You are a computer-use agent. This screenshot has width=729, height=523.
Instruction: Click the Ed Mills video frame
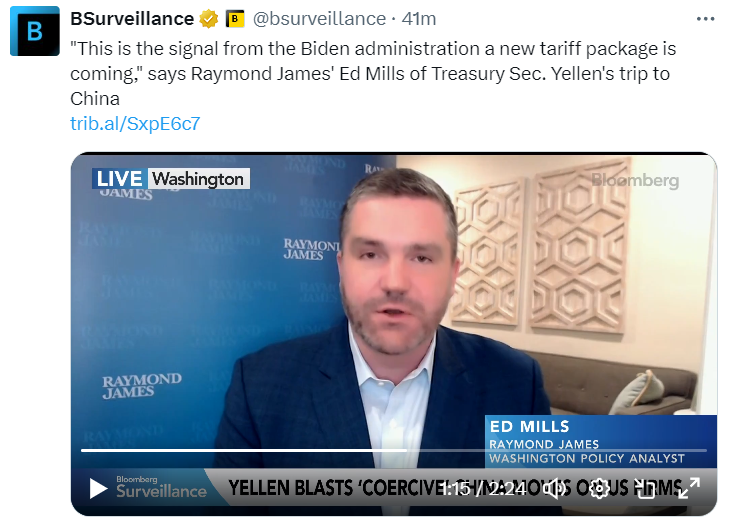[394, 302]
